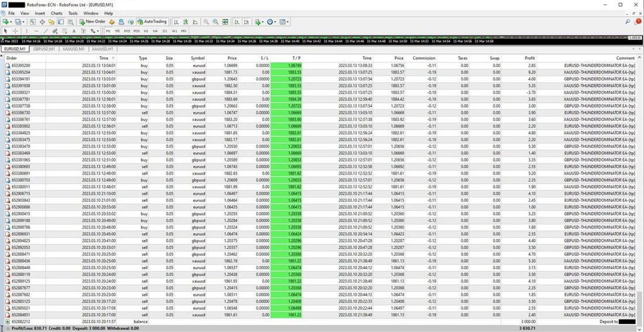644x332 pixels.
Task: Toggle the H4 timeframe button
Action: point(155,30)
